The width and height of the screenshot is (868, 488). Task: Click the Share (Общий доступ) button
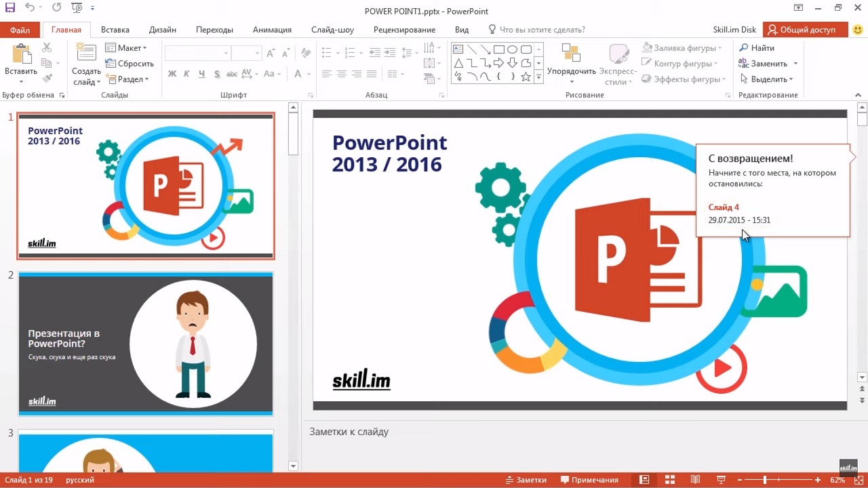(805, 30)
